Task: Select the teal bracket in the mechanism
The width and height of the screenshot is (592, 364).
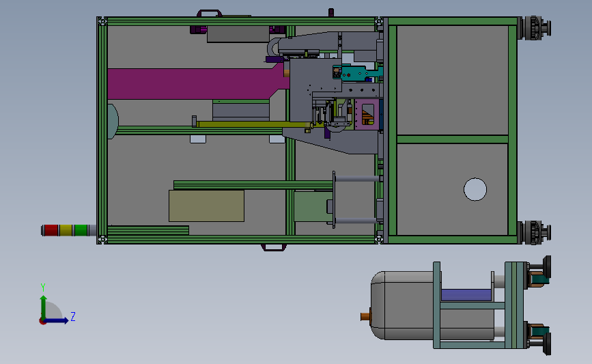Action: [x=358, y=72]
